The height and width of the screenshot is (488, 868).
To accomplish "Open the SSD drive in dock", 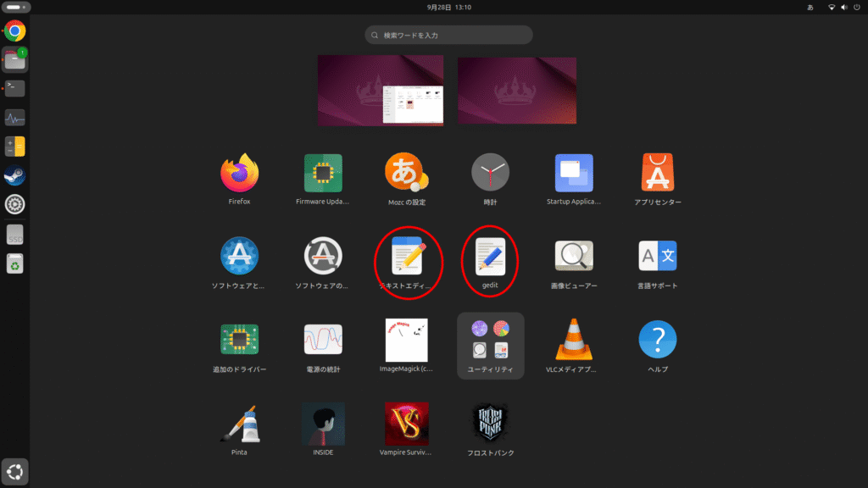I will coord(15,235).
